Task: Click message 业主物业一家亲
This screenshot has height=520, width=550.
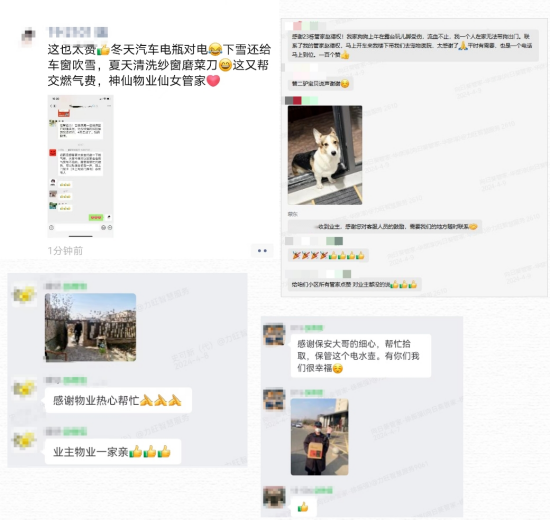Action: point(113,452)
